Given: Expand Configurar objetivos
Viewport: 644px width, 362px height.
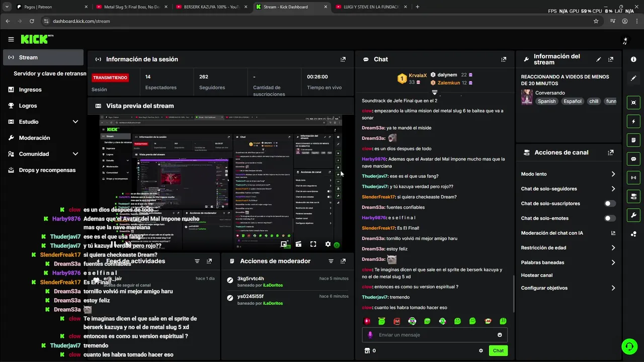Looking at the screenshot, I should tap(613, 288).
